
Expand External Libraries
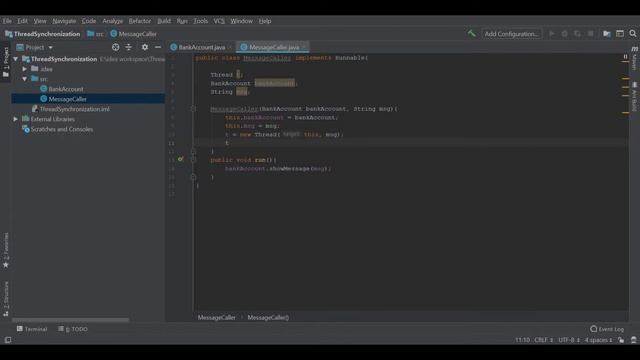click(16, 119)
